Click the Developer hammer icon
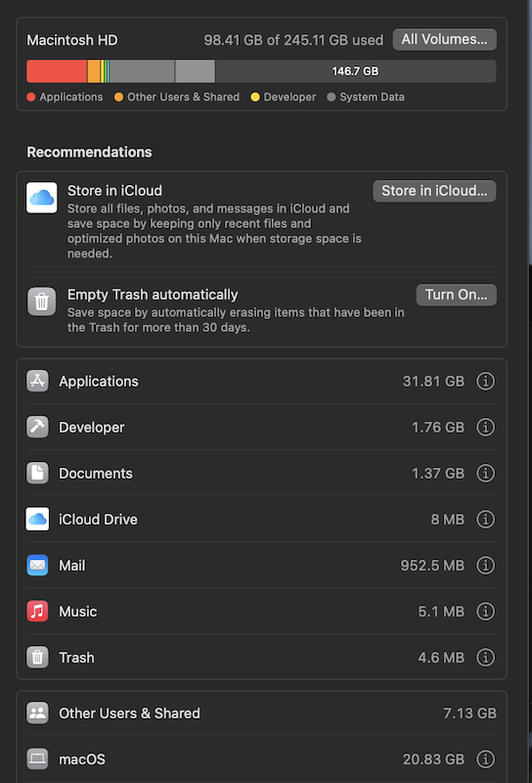The height and width of the screenshot is (783, 532). click(37, 427)
